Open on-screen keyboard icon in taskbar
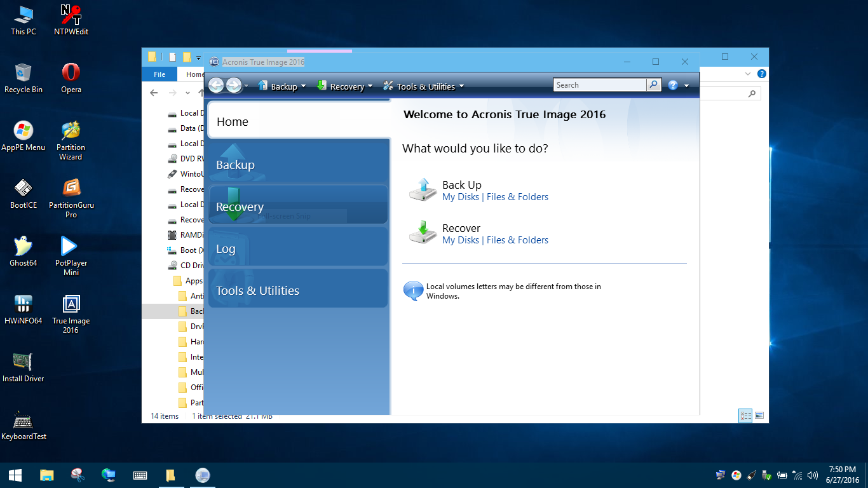 tap(140, 475)
